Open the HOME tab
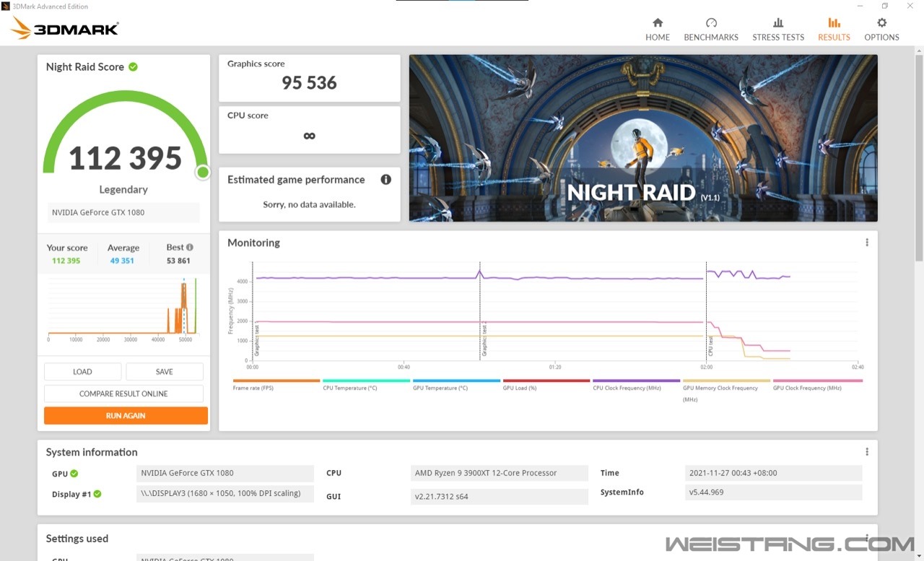 [657, 30]
